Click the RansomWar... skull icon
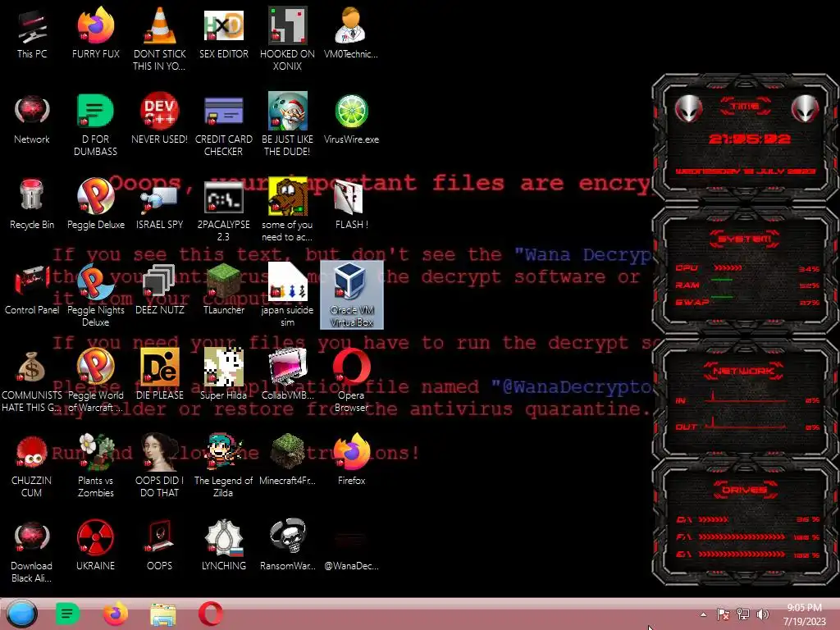This screenshot has width=840, height=630. point(287,546)
